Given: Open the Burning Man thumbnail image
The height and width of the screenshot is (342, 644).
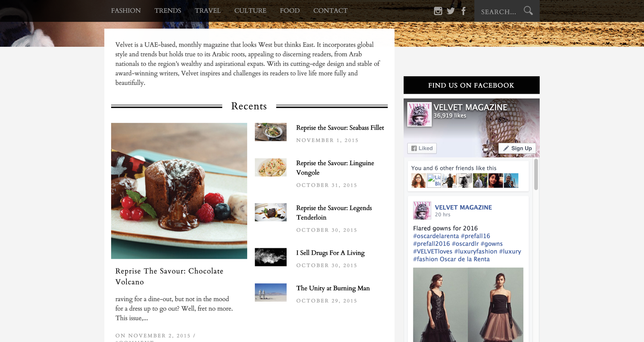Looking at the screenshot, I should click(x=270, y=293).
